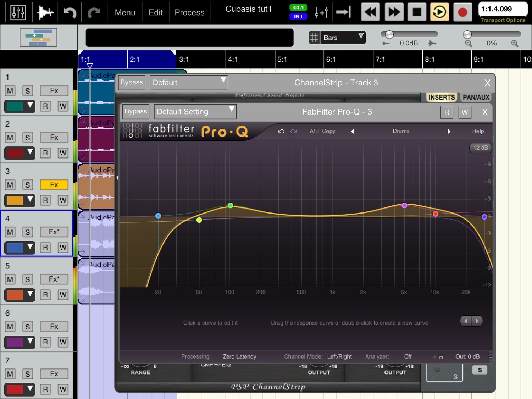This screenshot has width=532, height=399.
Task: Open Fx panel for track 1
Action: [x=54, y=91]
